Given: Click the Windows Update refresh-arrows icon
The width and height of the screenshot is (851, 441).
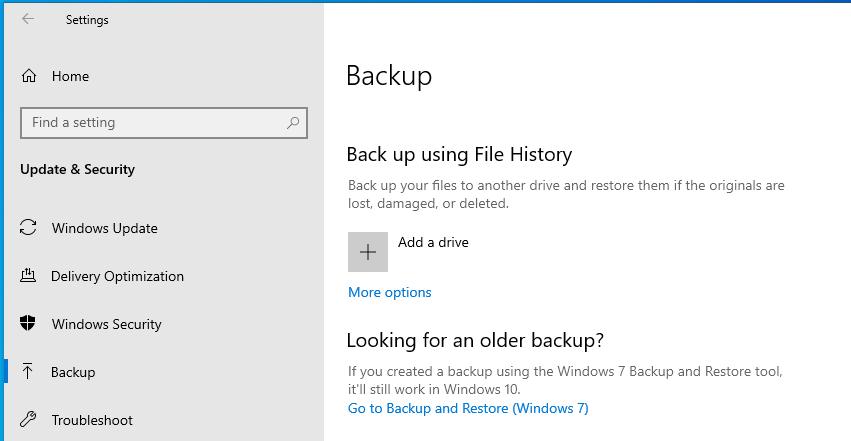Looking at the screenshot, I should [28, 227].
